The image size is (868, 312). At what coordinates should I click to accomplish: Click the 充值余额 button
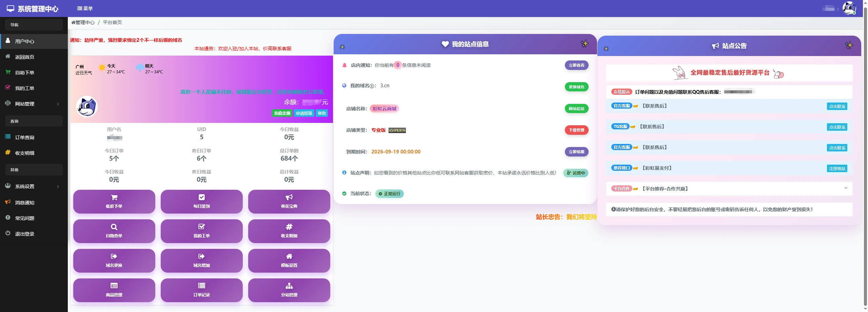point(282,113)
